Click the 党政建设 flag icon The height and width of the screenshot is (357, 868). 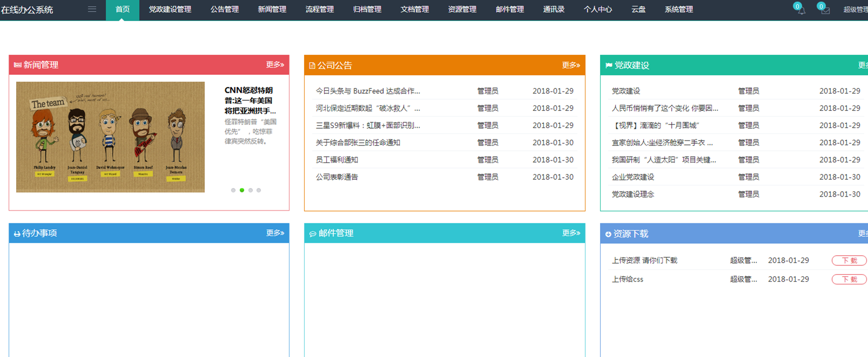click(609, 65)
